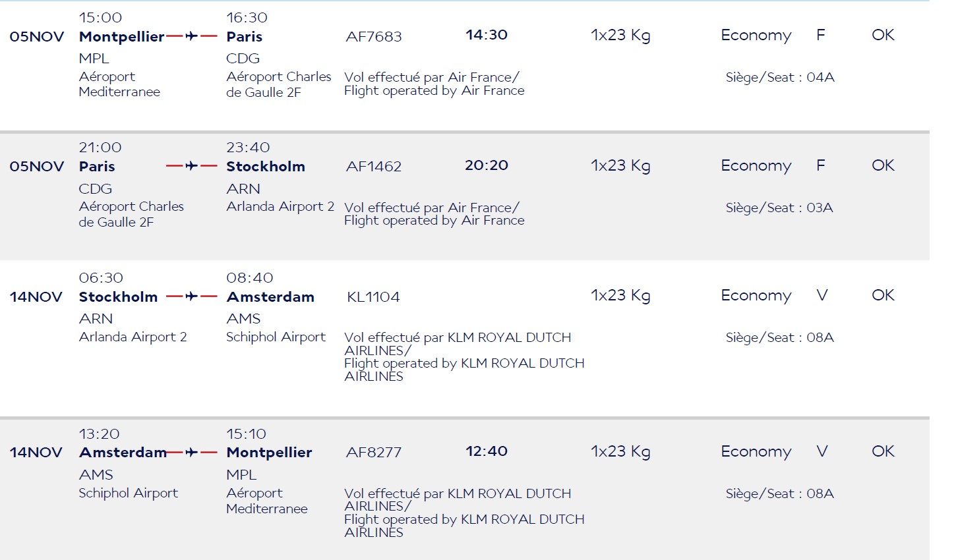Click the plane icon between Paris and Stockholm
The image size is (954, 560).
191,166
